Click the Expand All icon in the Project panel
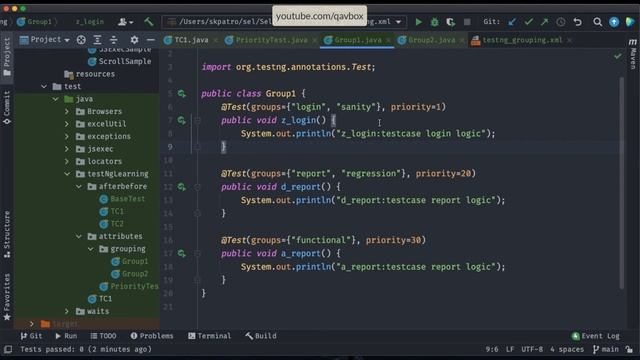The width and height of the screenshot is (640, 360). coord(97,40)
